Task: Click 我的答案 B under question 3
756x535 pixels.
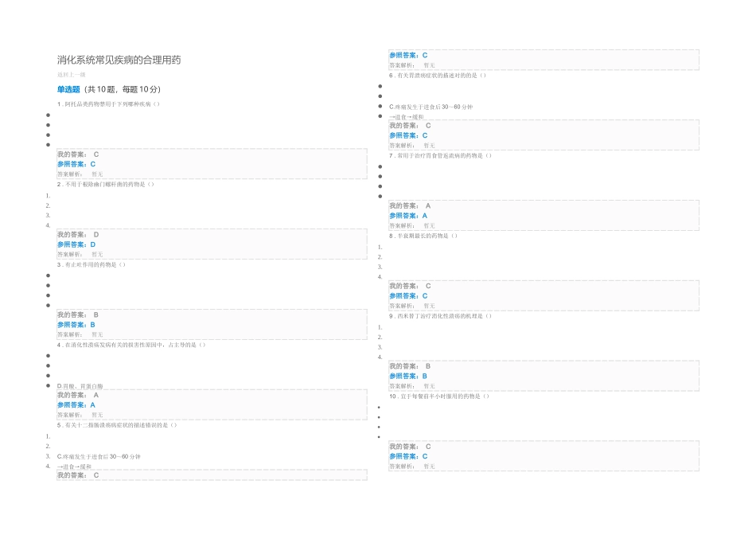Action: point(78,314)
